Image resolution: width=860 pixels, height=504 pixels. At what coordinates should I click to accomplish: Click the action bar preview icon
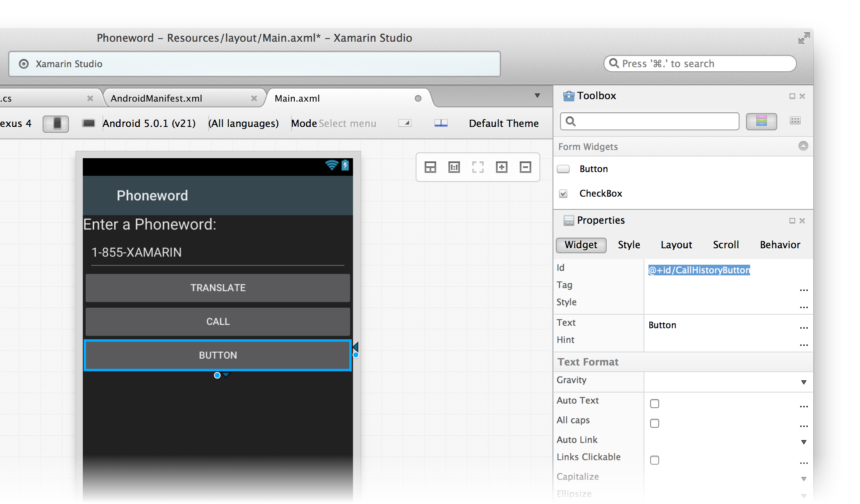coord(441,123)
